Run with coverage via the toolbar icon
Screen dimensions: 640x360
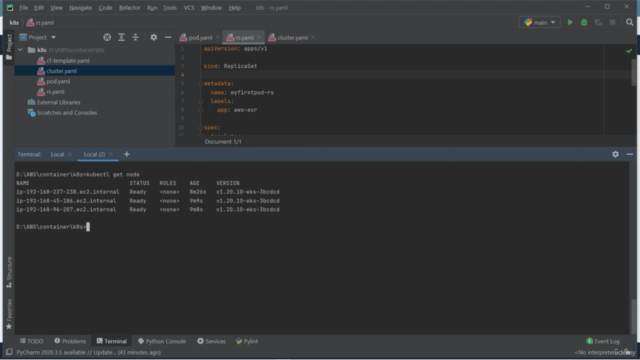point(598,22)
